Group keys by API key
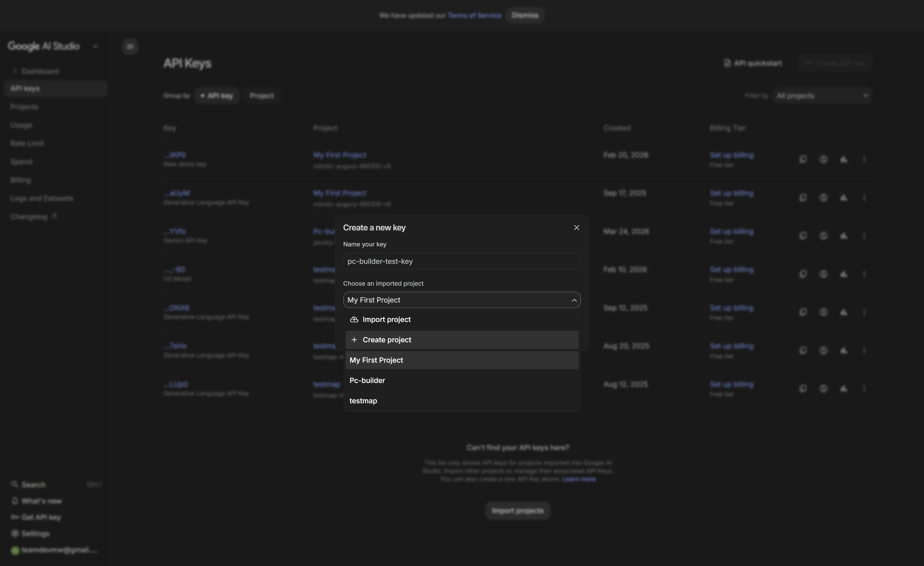924x566 pixels. [217, 96]
